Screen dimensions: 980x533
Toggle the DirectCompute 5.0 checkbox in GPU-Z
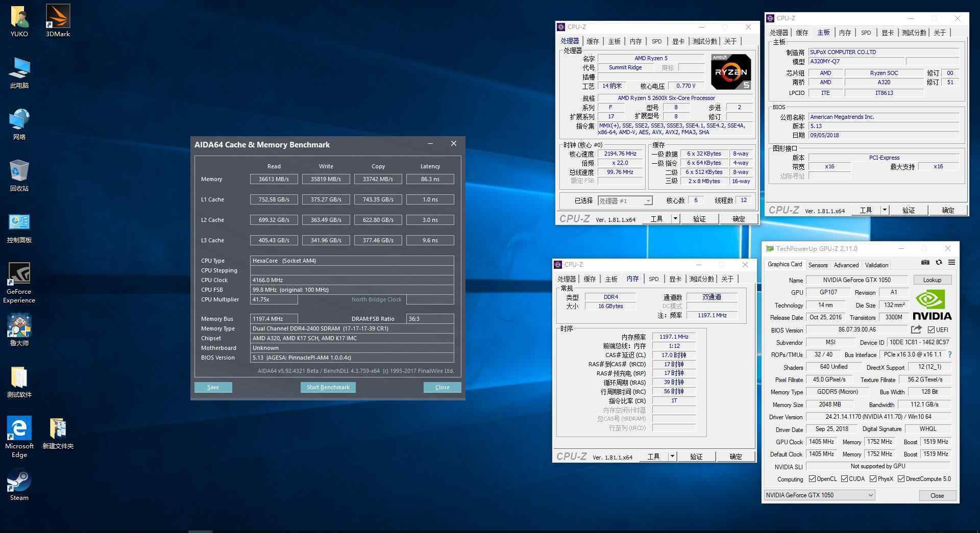click(901, 479)
